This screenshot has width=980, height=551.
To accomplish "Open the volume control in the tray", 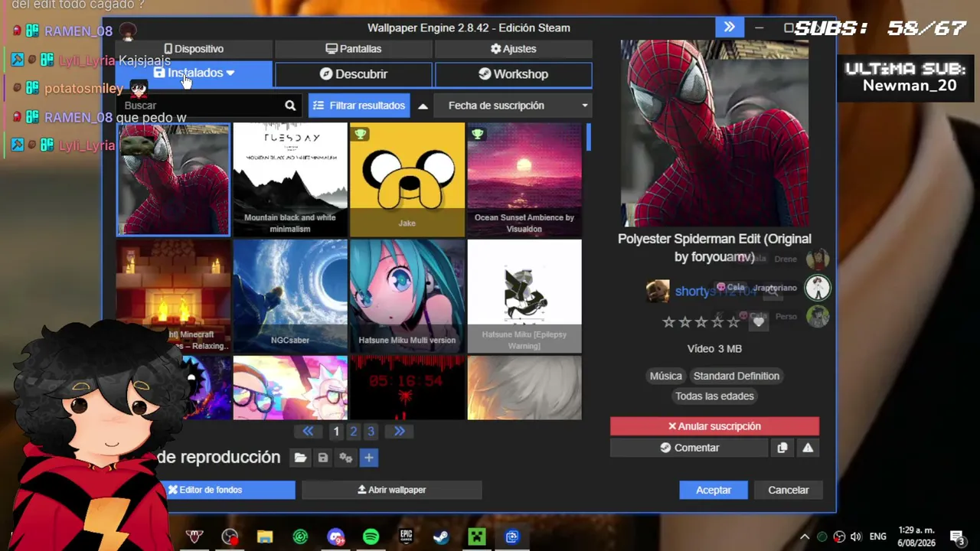I will coord(856,536).
